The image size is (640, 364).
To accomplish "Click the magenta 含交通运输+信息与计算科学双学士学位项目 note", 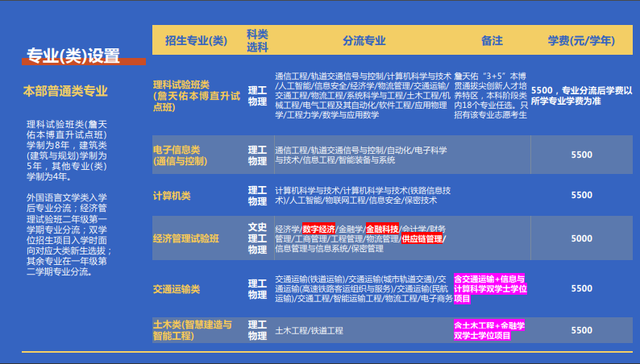I will pyautogui.click(x=490, y=288).
